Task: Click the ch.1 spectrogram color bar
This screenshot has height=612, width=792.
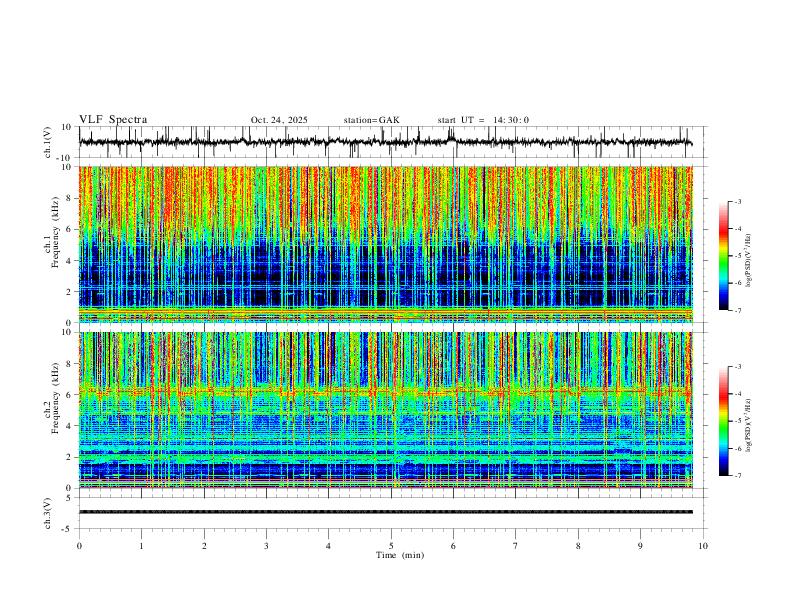Action: pos(724,256)
